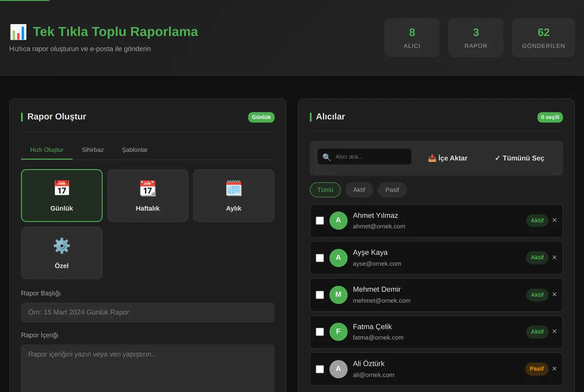Click the 62 Gönderilen stat card

tap(544, 38)
